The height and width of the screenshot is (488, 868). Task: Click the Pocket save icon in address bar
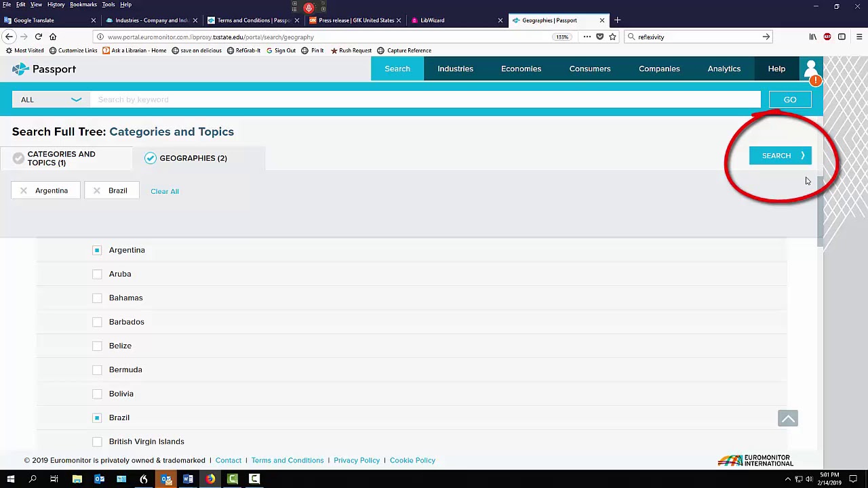click(x=599, y=37)
